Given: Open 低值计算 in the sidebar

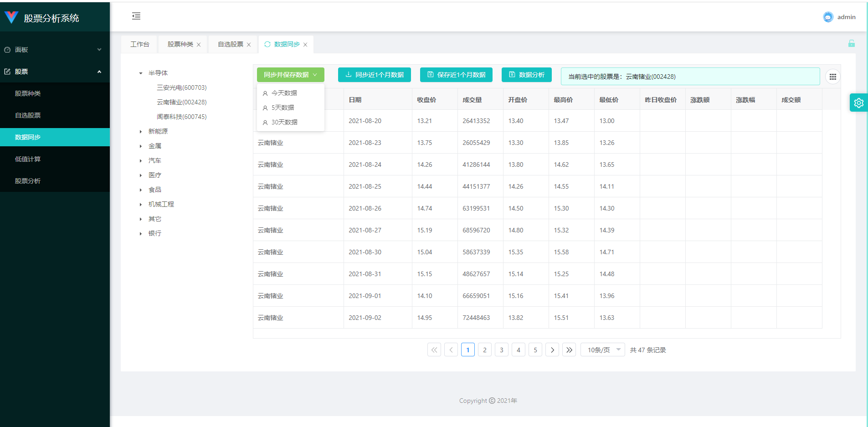Looking at the screenshot, I should 55,159.
